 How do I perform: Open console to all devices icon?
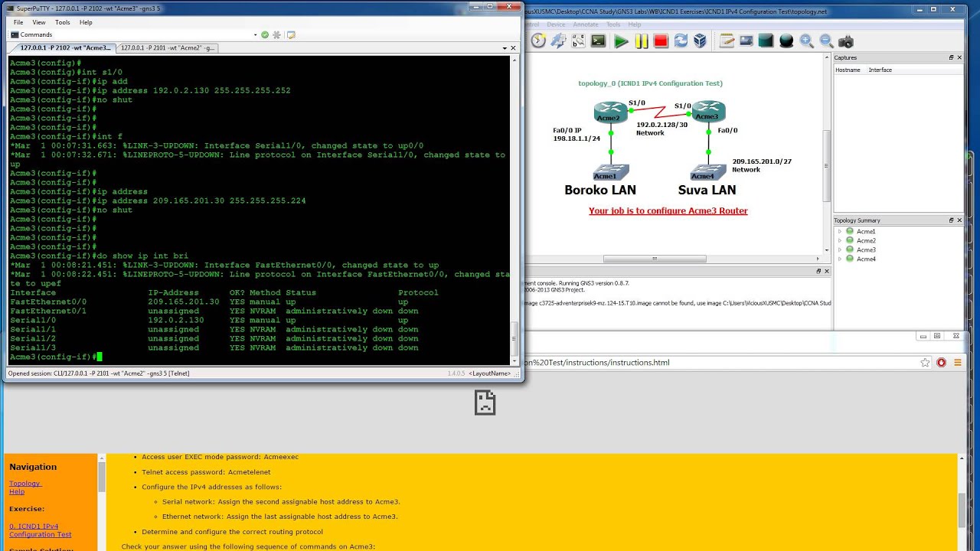point(599,41)
